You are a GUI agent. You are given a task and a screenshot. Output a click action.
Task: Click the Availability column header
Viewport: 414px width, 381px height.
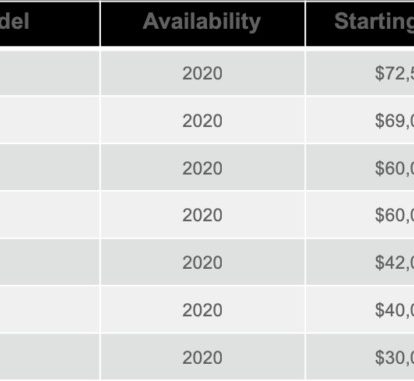202,24
